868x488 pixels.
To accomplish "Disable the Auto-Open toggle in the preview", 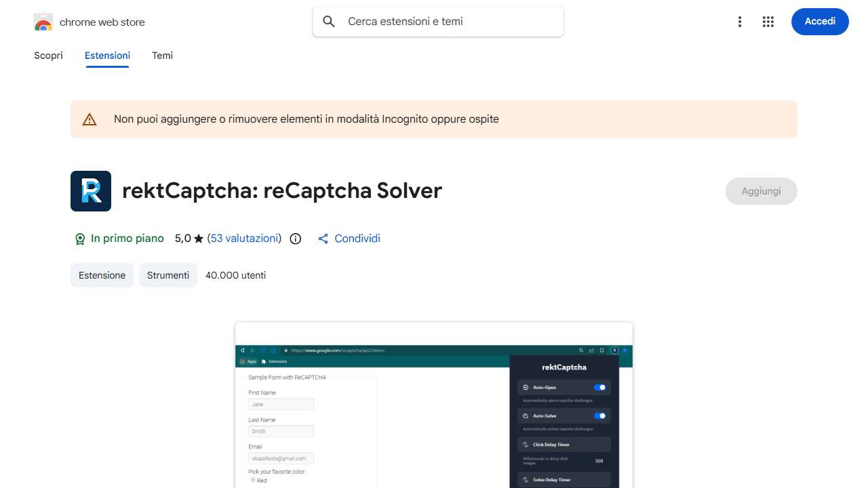I will (x=600, y=387).
